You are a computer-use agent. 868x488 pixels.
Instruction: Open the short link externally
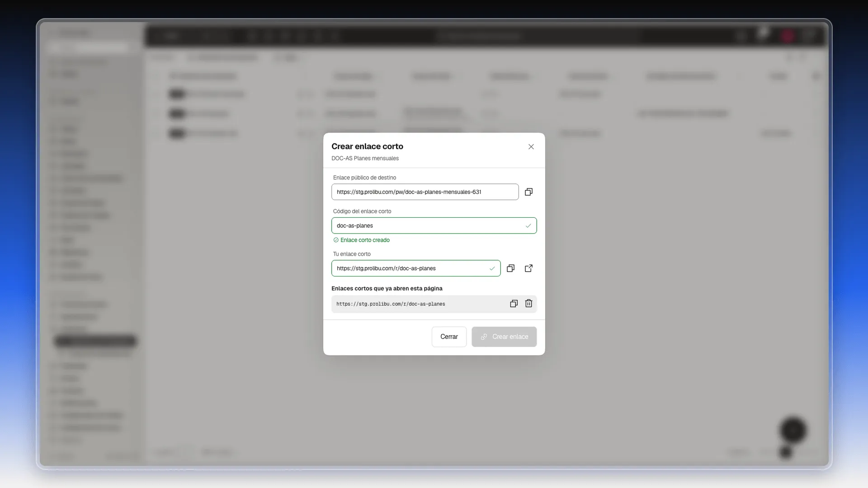(x=528, y=268)
